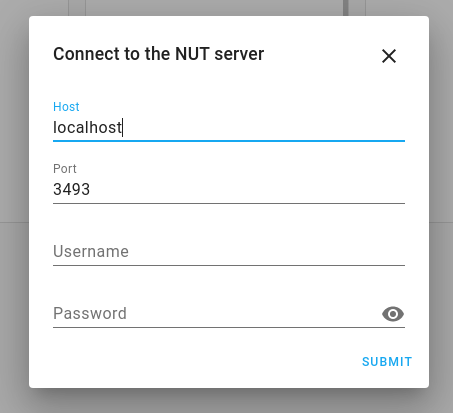Click empty area right of the port value
The image size is (453, 413).
pos(247,189)
